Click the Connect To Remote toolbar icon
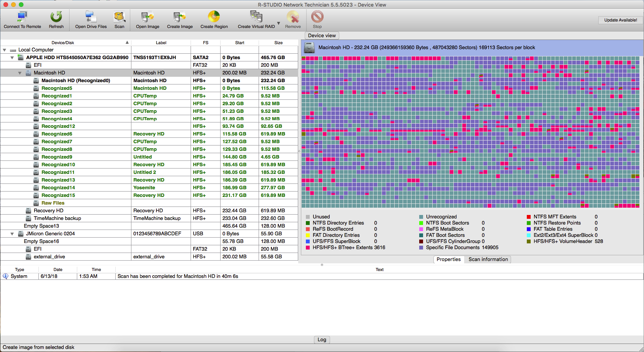This screenshot has width=644, height=352. coord(22,17)
